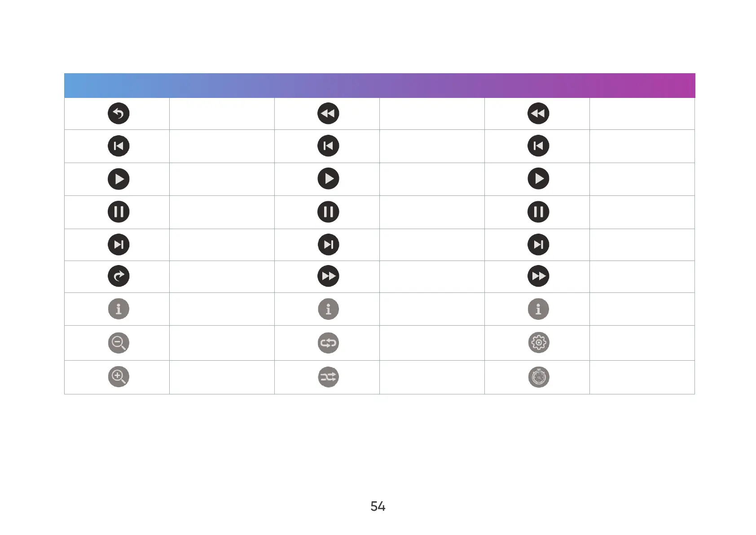The image size is (756, 535).
Task: Click the blue-to-purple gradient header bar
Action: click(379, 85)
